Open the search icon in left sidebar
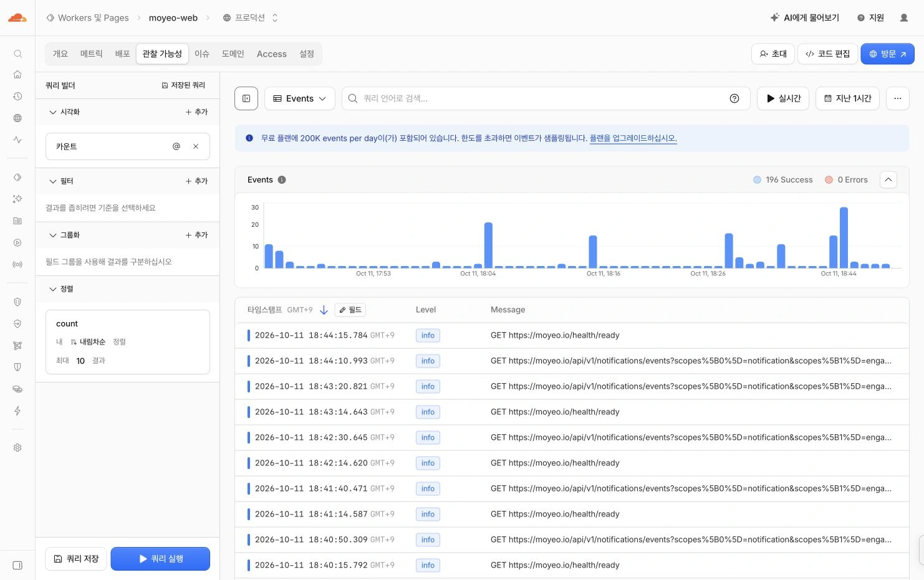 click(x=17, y=54)
